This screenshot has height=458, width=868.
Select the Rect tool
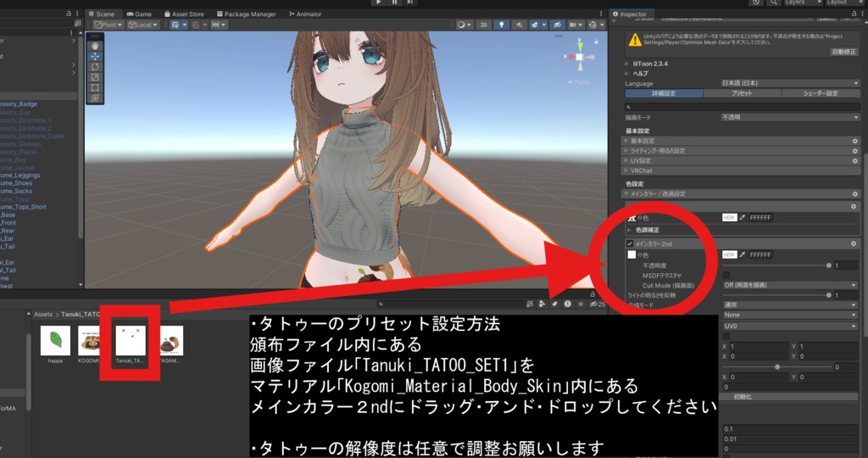point(95,87)
